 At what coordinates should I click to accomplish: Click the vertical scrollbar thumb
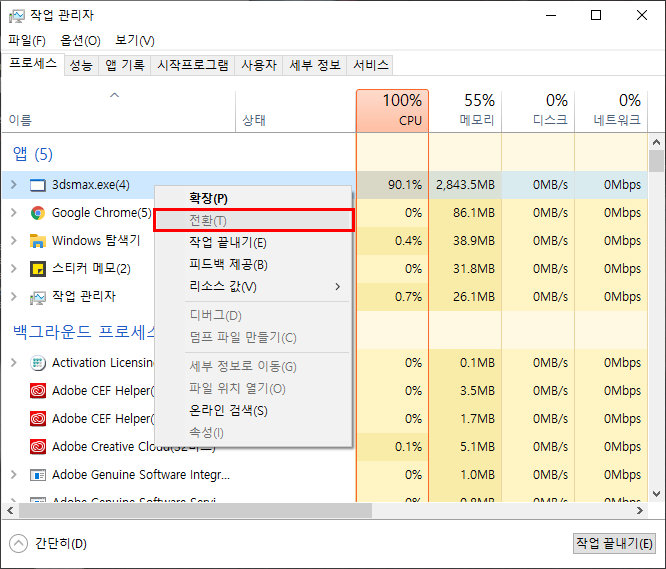pyautogui.click(x=657, y=161)
